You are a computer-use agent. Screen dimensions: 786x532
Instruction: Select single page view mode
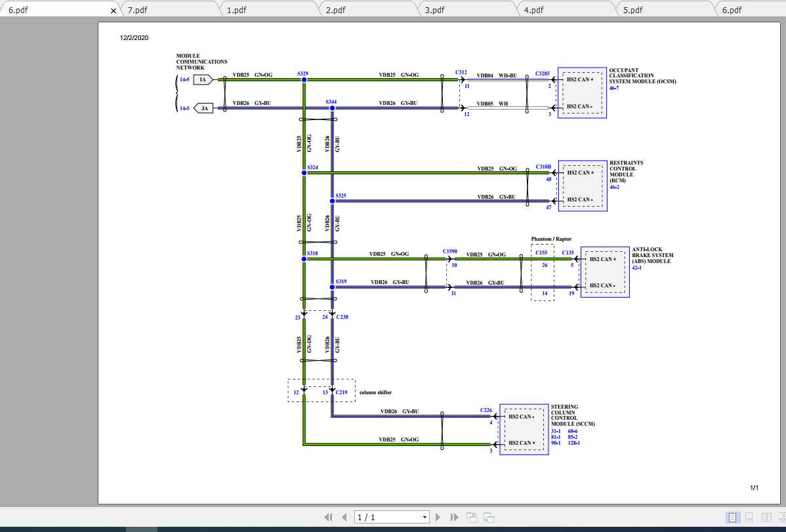732,517
